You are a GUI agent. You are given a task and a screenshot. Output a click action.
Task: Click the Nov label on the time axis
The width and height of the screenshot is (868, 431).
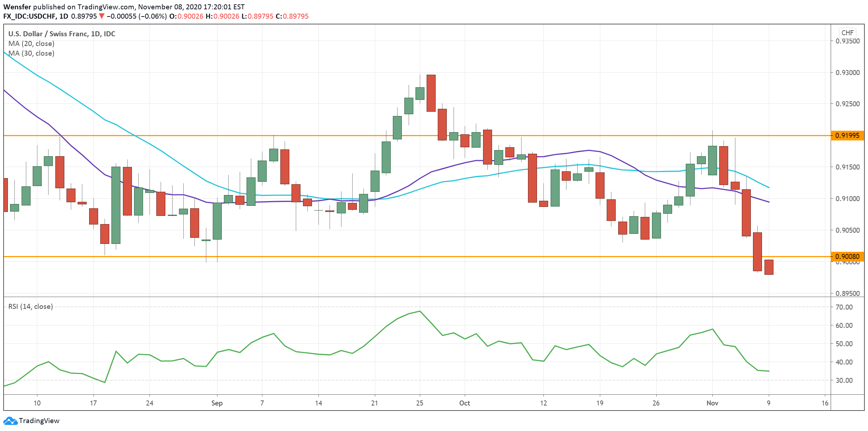[x=712, y=403]
